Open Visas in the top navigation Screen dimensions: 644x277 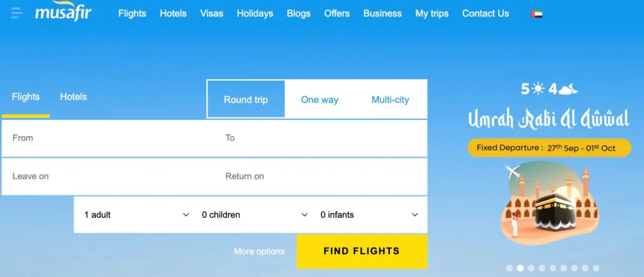click(x=211, y=13)
